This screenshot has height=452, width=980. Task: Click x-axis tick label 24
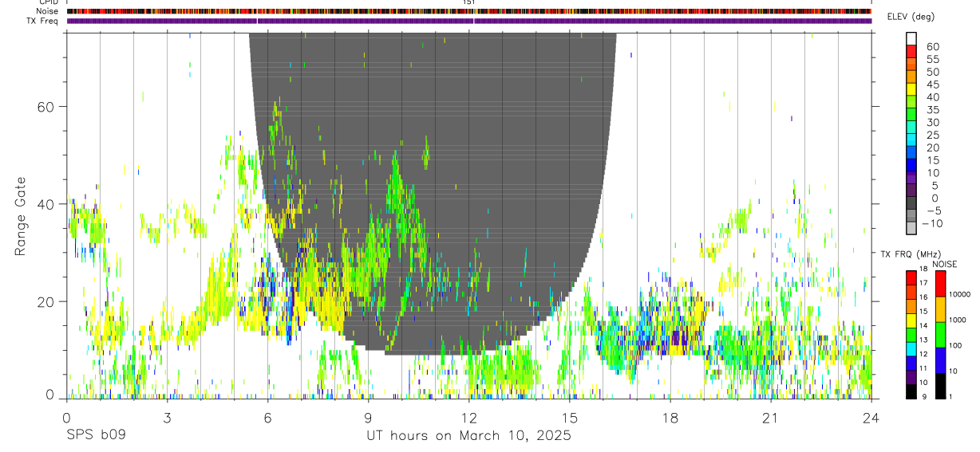click(871, 418)
